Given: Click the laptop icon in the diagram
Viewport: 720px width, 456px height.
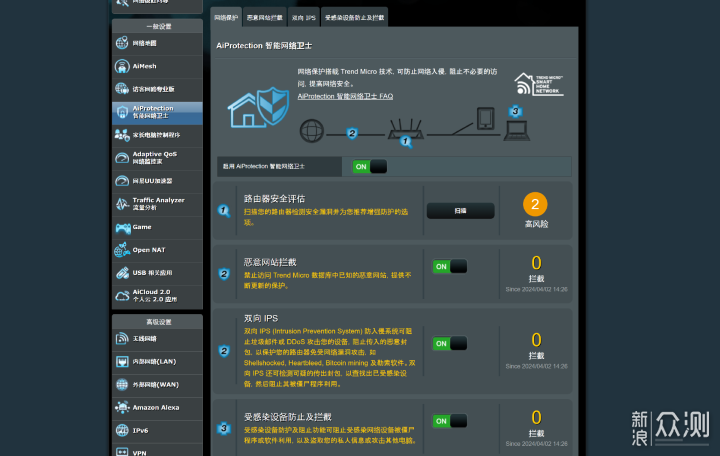Looking at the screenshot, I should 517,131.
